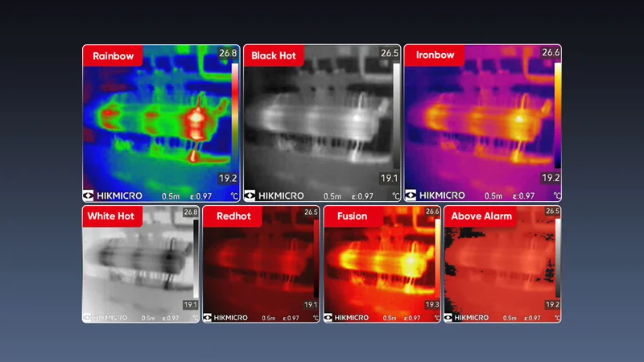Click the 26.8 max temperature in White Hot image

(x=191, y=212)
